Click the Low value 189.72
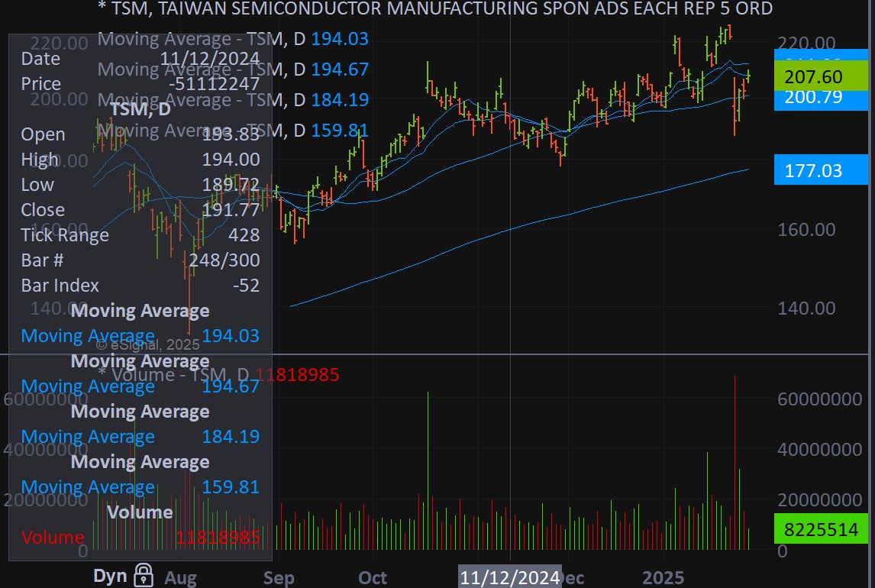Image resolution: width=875 pixels, height=588 pixels. 231,185
